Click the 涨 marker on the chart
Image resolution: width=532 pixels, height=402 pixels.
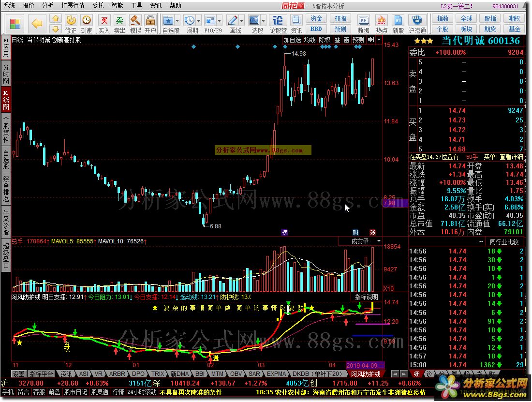click(x=372, y=232)
